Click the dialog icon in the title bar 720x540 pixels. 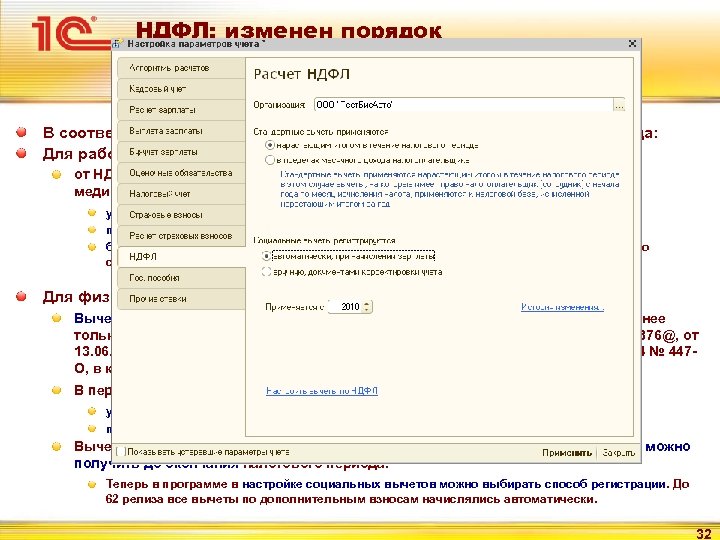coord(118,44)
